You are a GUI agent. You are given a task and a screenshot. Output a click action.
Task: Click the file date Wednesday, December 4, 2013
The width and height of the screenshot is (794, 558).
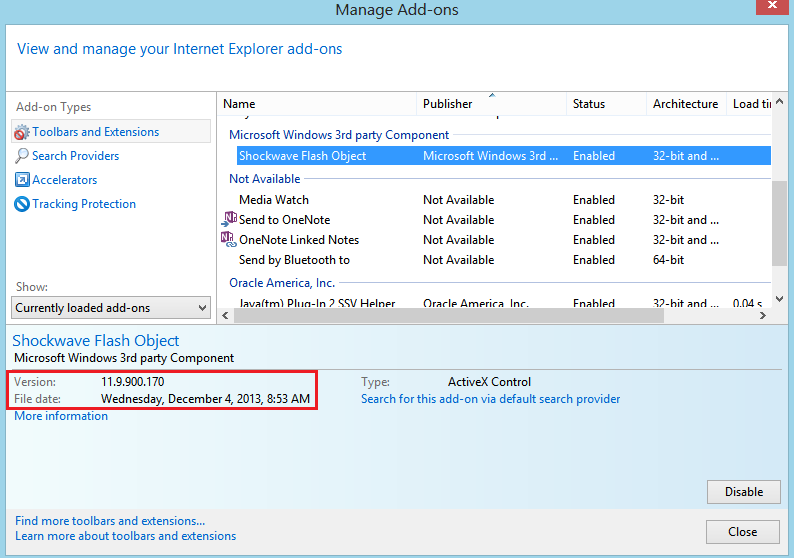(205, 399)
